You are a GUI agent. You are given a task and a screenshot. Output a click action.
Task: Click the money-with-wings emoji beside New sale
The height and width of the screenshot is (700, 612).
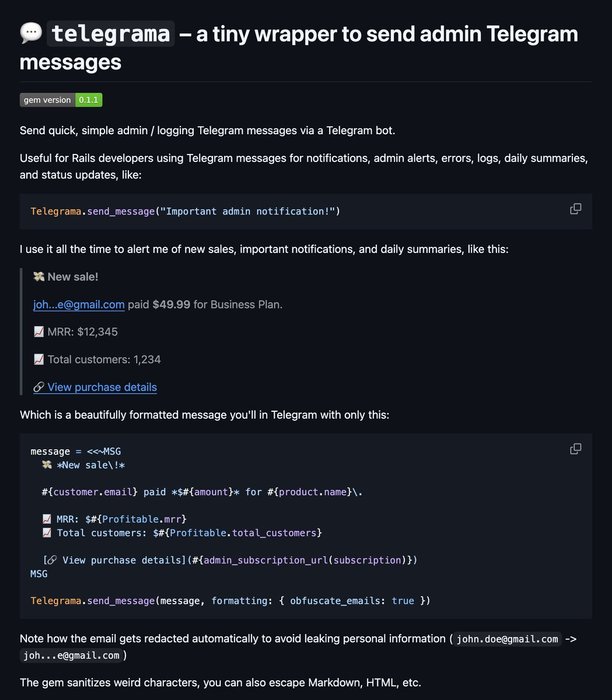[38, 277]
